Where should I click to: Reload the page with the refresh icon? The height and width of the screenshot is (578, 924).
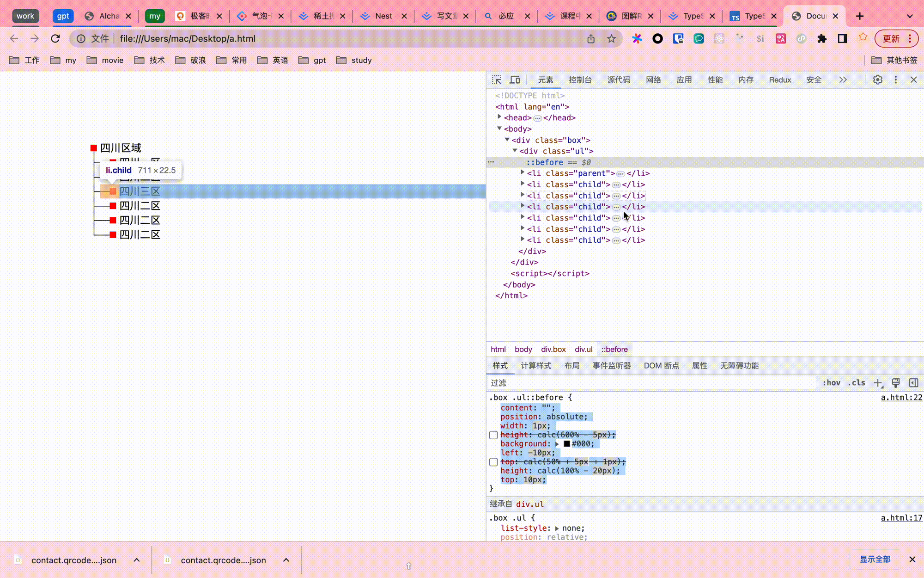click(55, 38)
